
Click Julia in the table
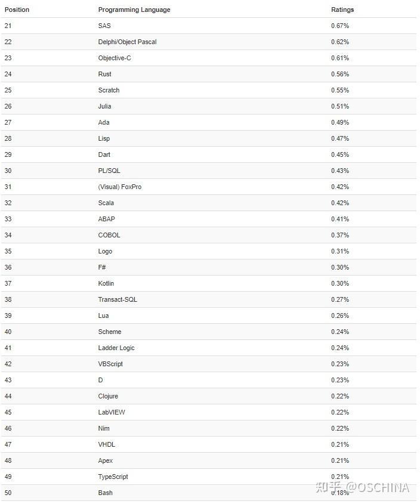click(104, 106)
